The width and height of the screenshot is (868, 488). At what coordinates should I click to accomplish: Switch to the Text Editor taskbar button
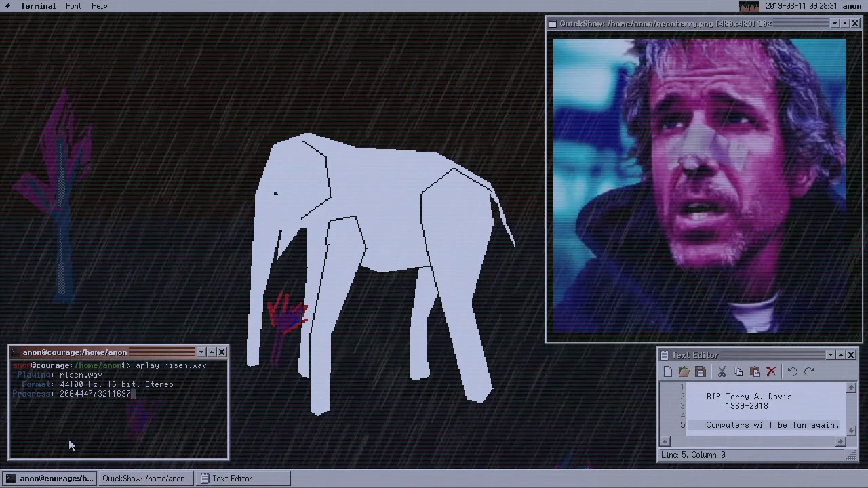click(x=243, y=479)
